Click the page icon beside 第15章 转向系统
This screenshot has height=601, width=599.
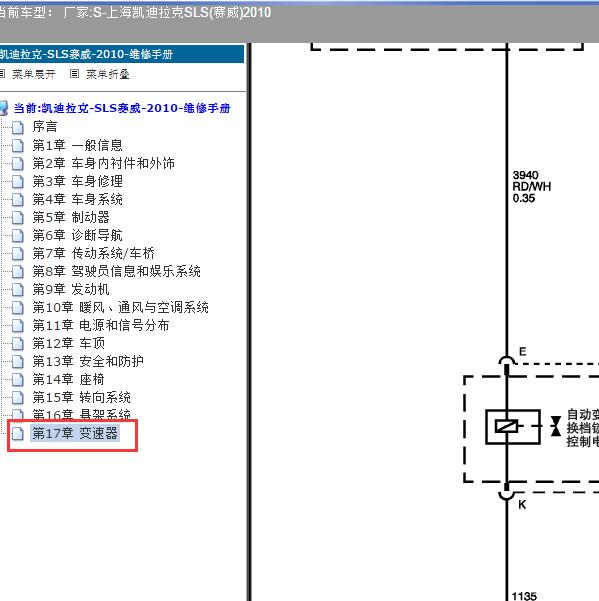[x=18, y=397]
